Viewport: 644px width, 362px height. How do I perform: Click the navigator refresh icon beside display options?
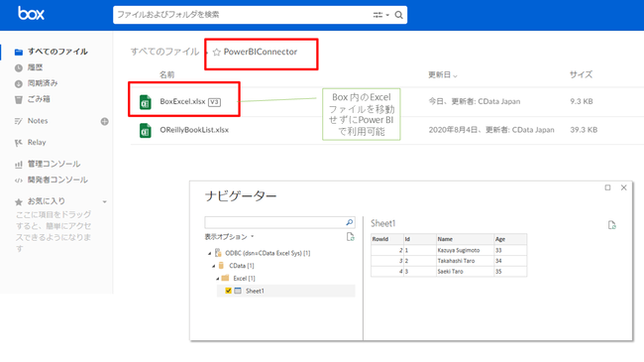pos(350,236)
